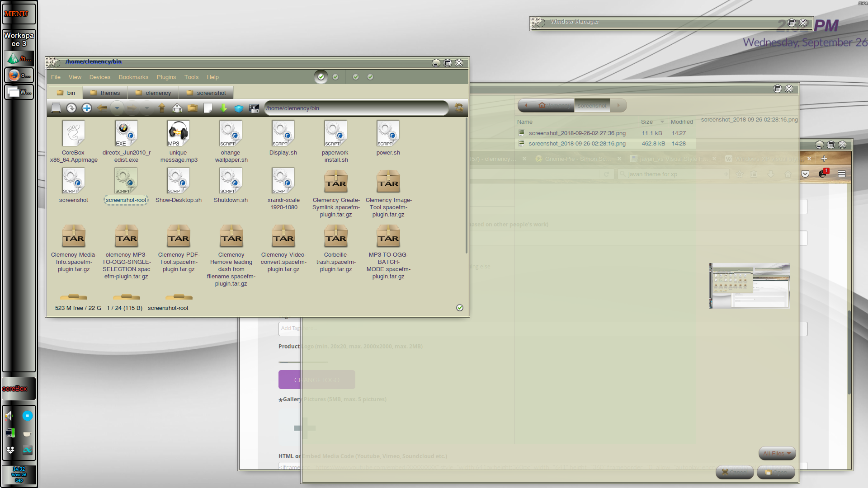Open the Plugins menu
The width and height of the screenshot is (868, 488).
[166, 77]
